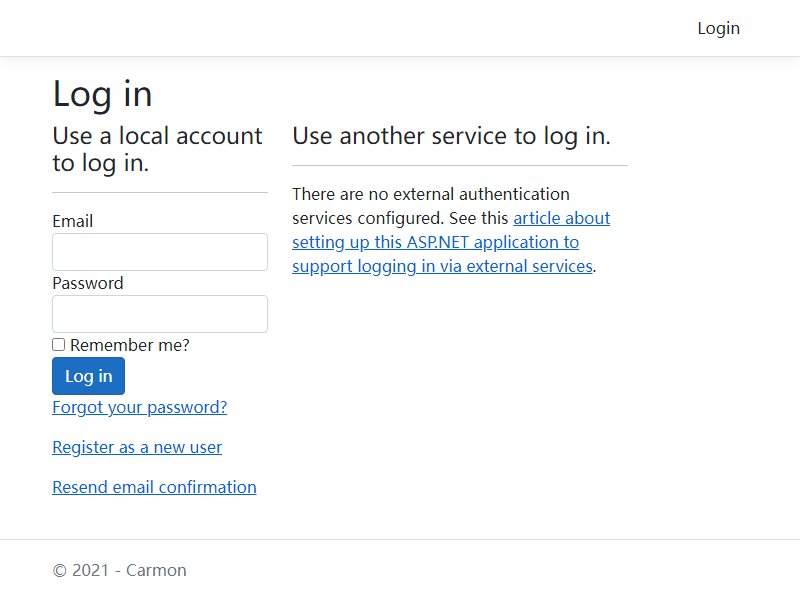Click the Use a local account heading
800x600 pixels.
(x=157, y=149)
